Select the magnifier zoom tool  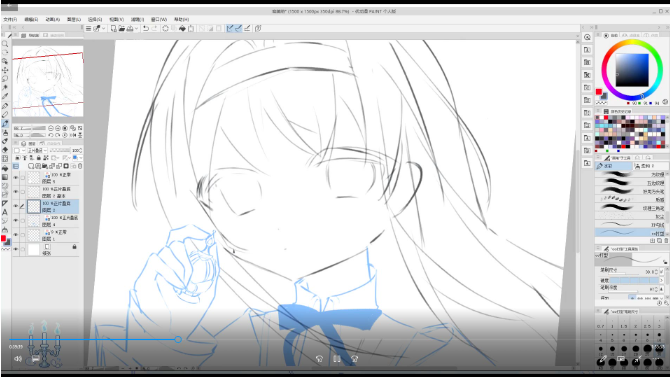click(5, 44)
